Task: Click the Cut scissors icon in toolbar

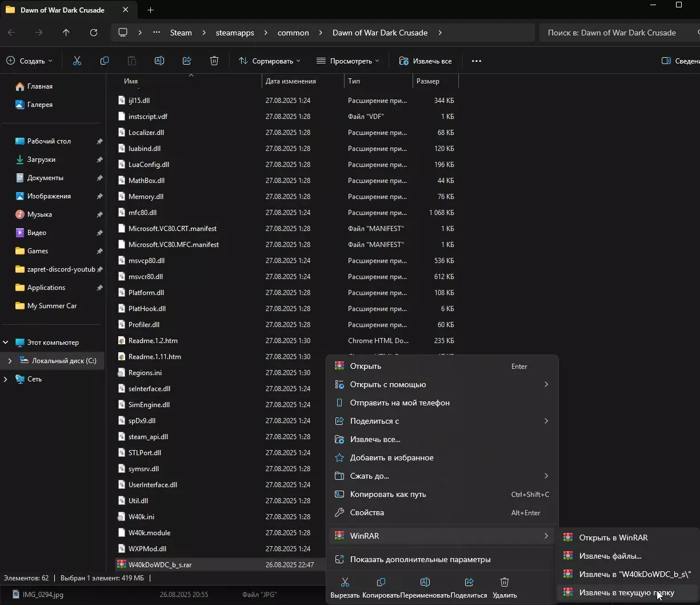Action: click(x=77, y=61)
